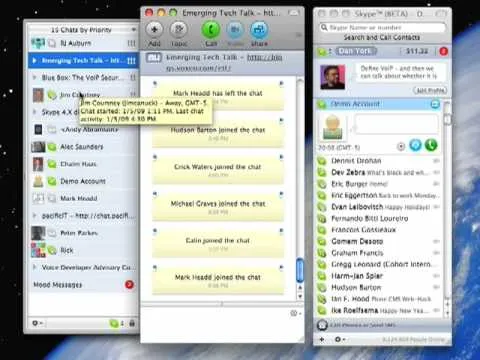Viewport: 480px width, 360px height.
Task: Click the green status icon beside Dennis Drohan
Action: tap(322, 161)
